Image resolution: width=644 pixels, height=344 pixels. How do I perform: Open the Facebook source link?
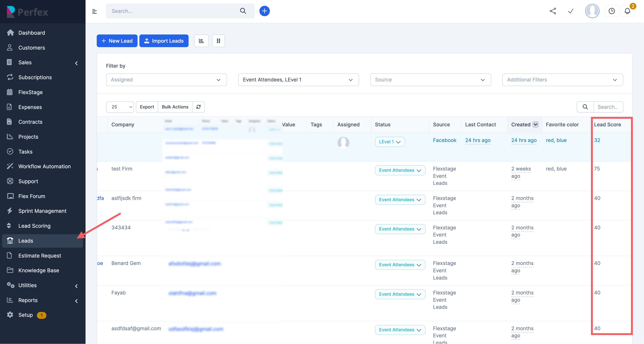coord(444,140)
